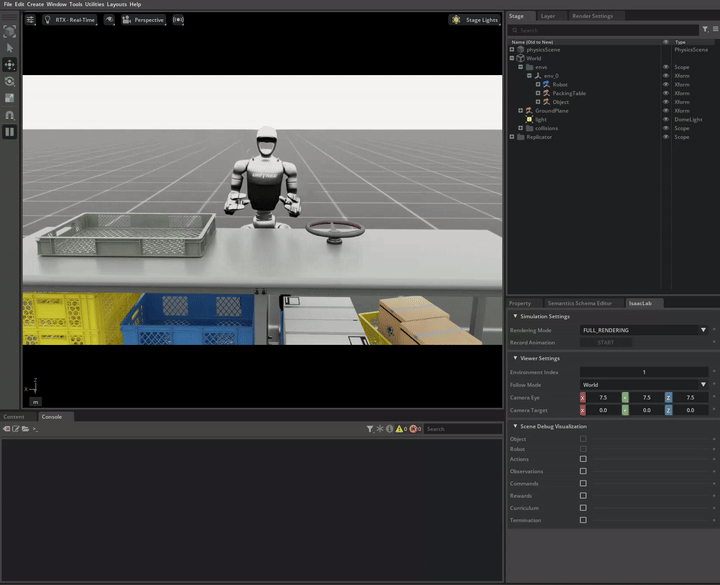Open the Layouts menu

pos(116,4)
